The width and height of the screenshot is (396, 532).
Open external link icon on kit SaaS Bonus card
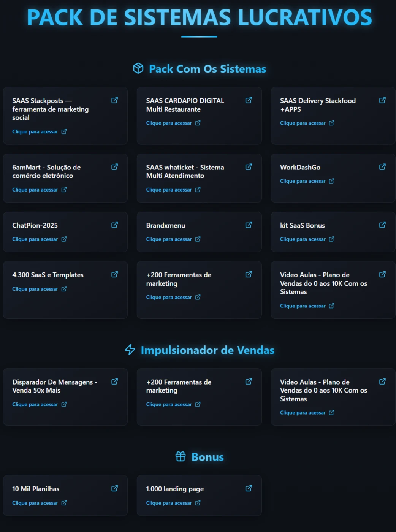382,225
